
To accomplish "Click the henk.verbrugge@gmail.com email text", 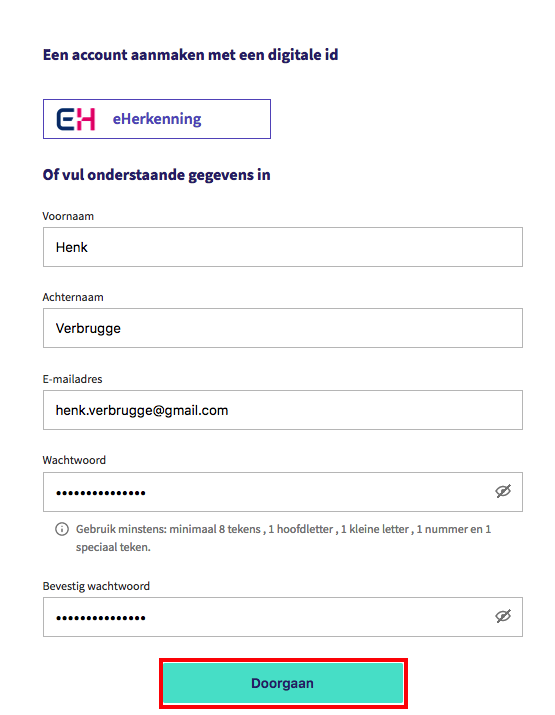I will [142, 410].
